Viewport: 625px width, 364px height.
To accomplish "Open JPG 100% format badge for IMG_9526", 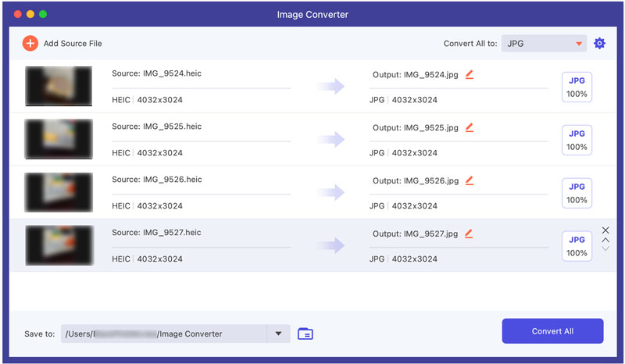I will tap(577, 193).
